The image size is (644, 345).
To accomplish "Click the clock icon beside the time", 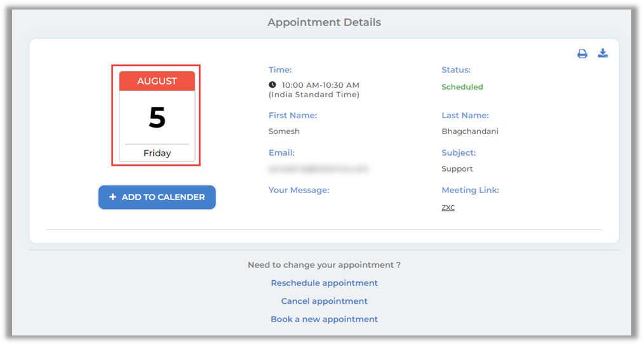I will click(x=272, y=85).
